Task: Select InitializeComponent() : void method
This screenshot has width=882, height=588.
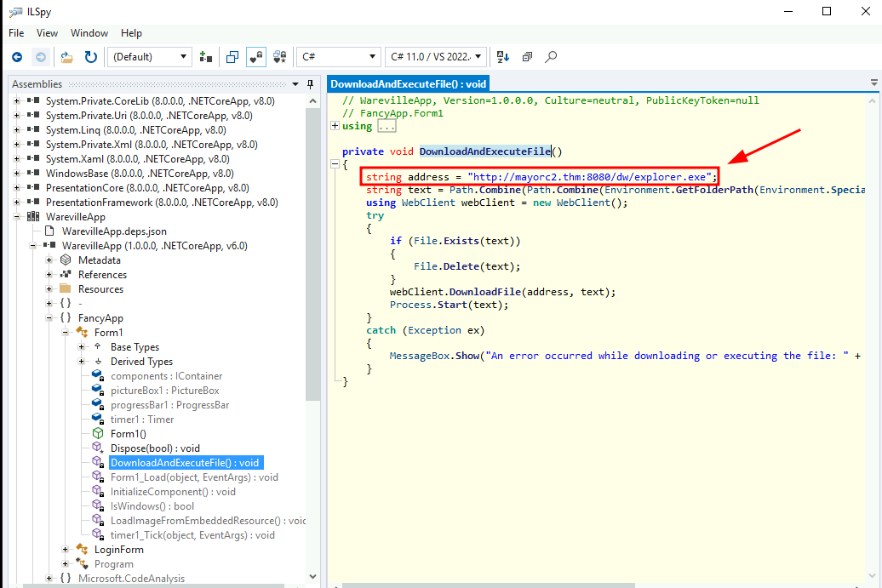Action: tap(174, 492)
